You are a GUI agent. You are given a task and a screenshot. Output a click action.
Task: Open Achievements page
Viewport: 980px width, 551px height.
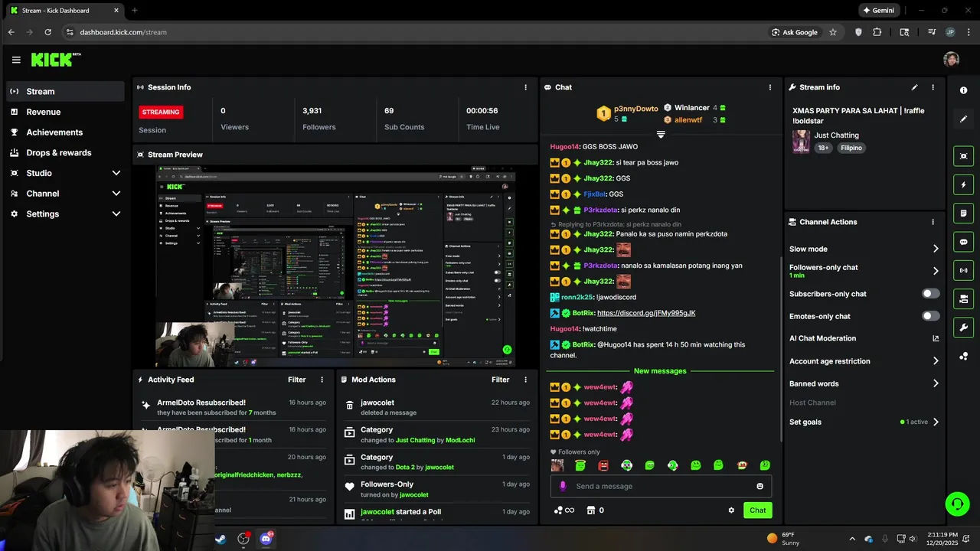65,132
